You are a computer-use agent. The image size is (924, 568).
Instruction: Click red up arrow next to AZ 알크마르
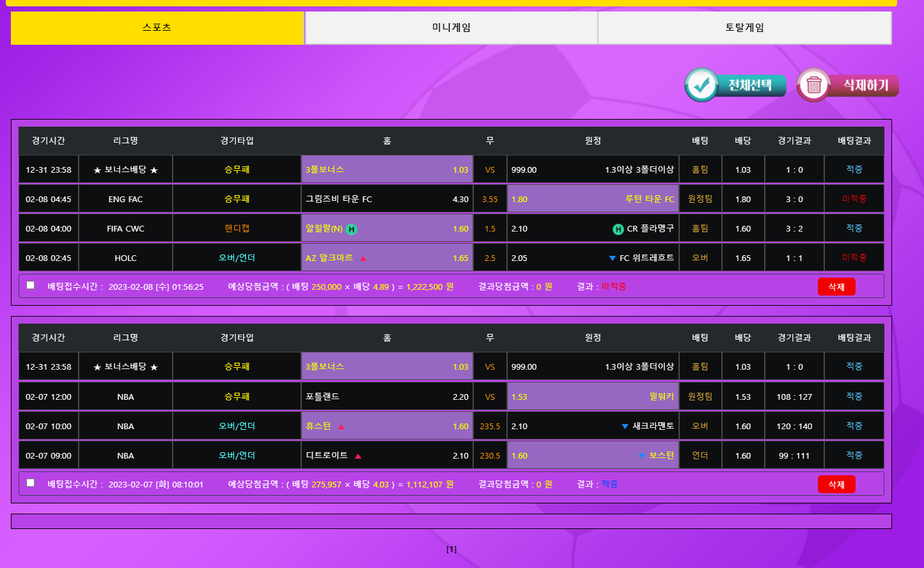coord(363,258)
